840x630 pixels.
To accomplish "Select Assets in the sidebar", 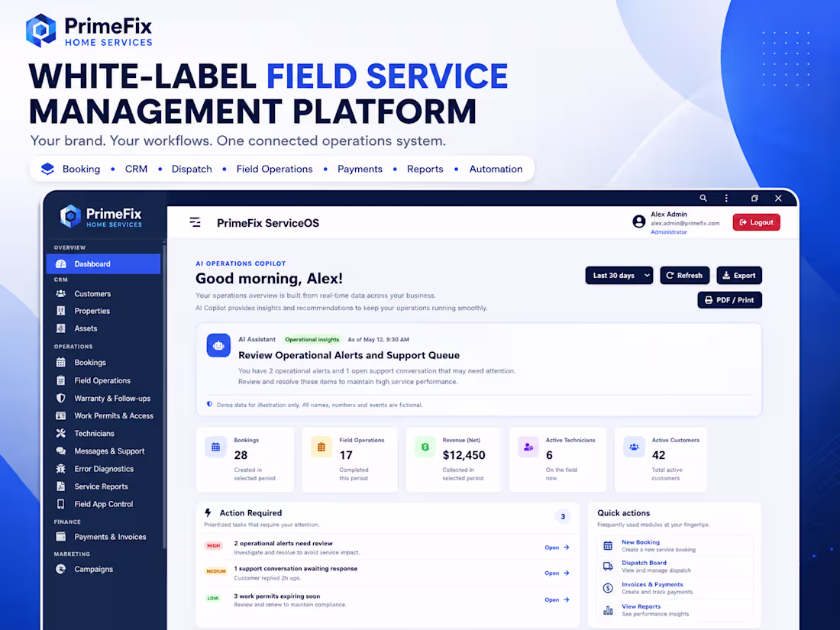I will (103, 328).
